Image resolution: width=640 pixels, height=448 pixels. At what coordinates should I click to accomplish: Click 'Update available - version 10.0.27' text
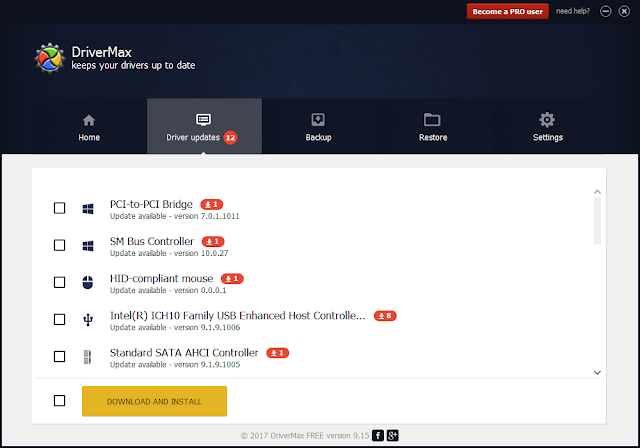[x=169, y=253]
